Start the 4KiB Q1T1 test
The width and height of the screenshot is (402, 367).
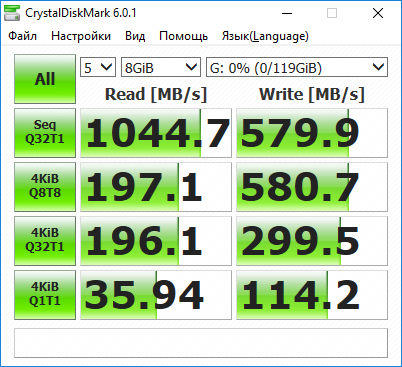coord(45,295)
